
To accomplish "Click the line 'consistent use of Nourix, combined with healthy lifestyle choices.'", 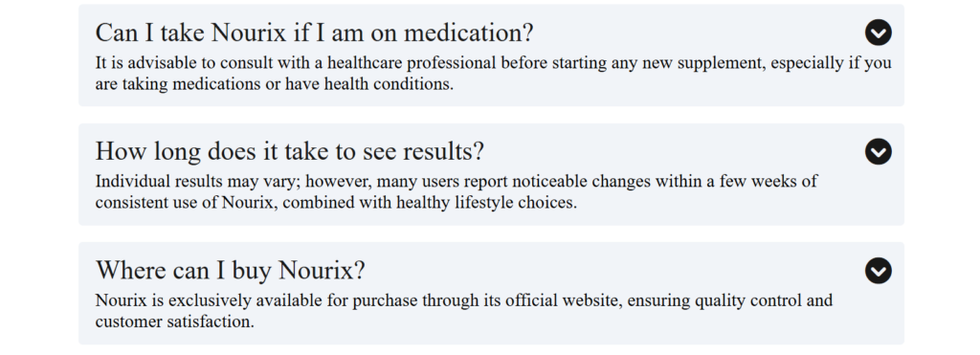I will pos(336,203).
